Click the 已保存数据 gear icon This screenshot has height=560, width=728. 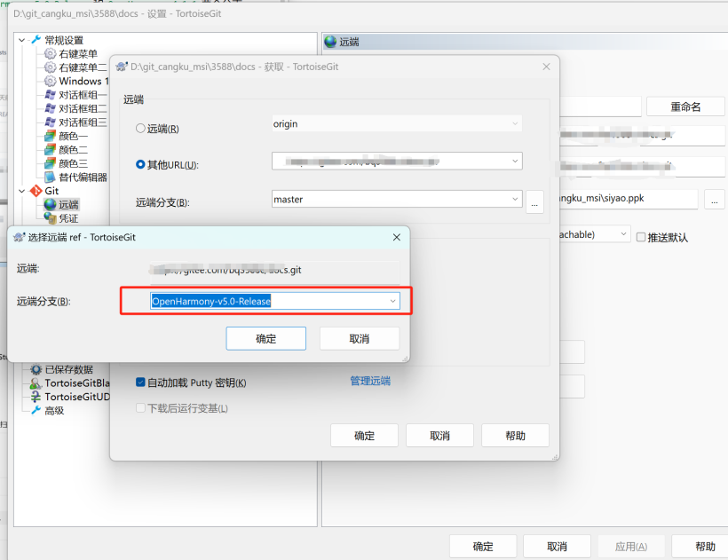pos(36,369)
